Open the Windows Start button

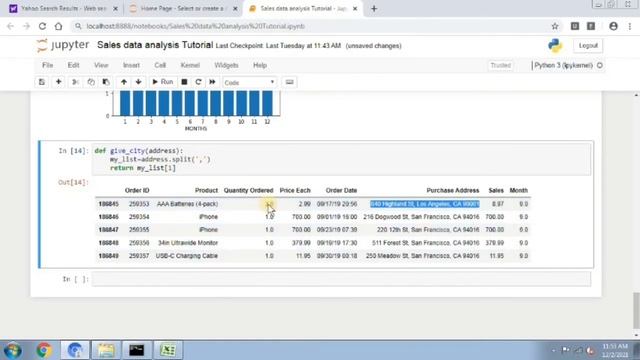[13, 350]
